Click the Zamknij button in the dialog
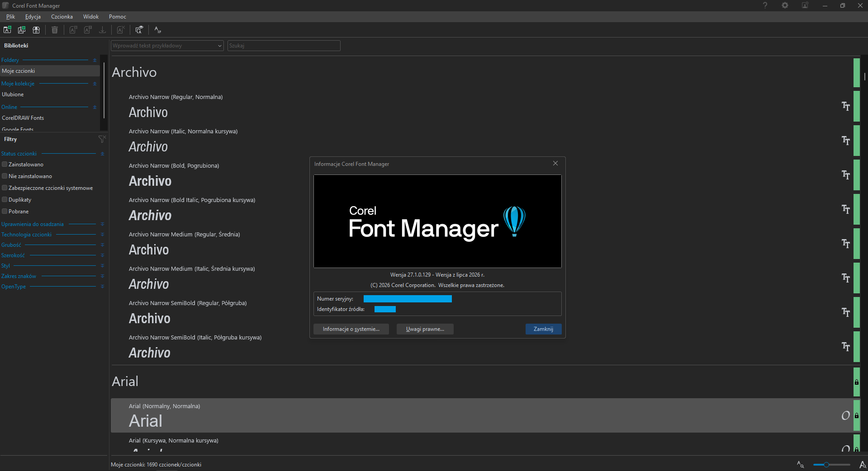868x471 pixels. [x=543, y=329]
